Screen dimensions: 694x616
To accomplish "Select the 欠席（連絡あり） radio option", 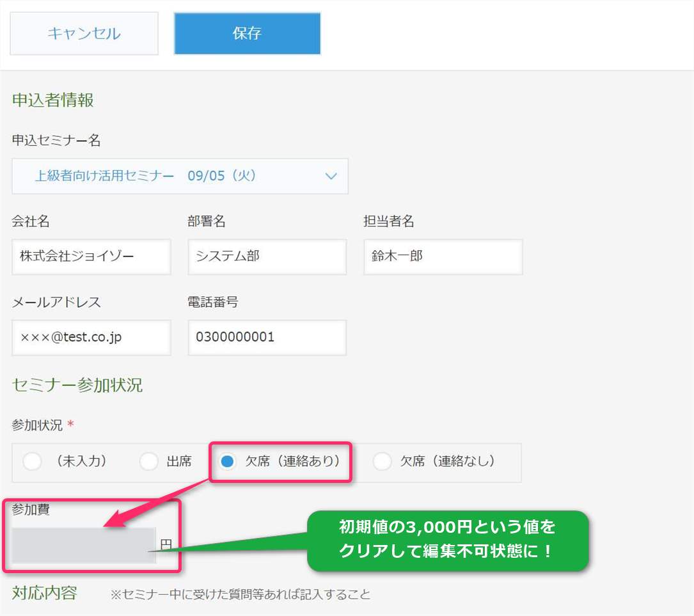I will coord(228,462).
